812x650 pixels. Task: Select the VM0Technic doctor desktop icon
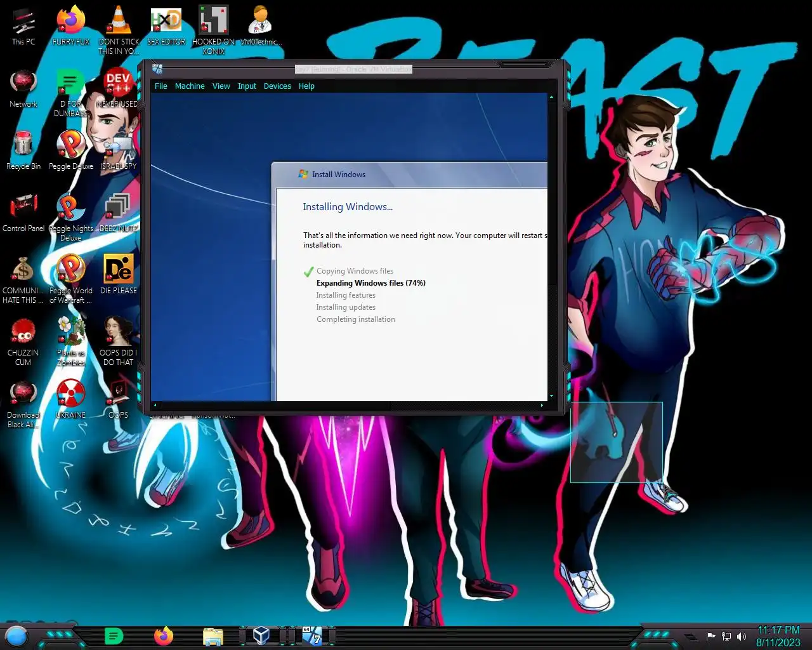pos(261,27)
